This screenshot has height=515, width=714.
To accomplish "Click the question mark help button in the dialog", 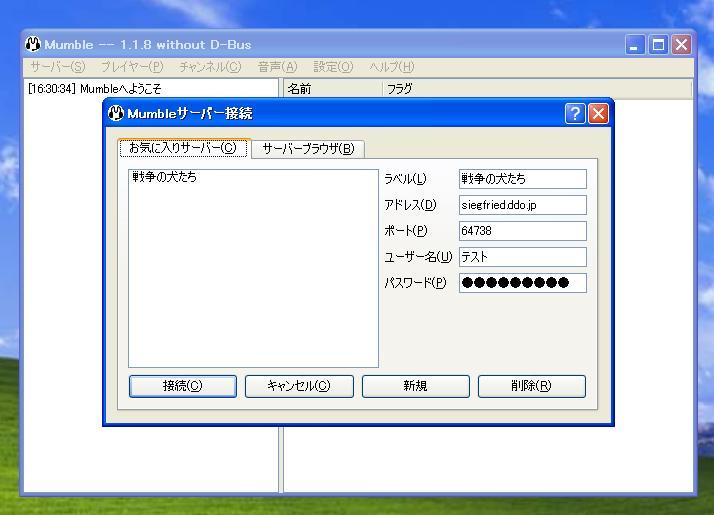I will 575,113.
